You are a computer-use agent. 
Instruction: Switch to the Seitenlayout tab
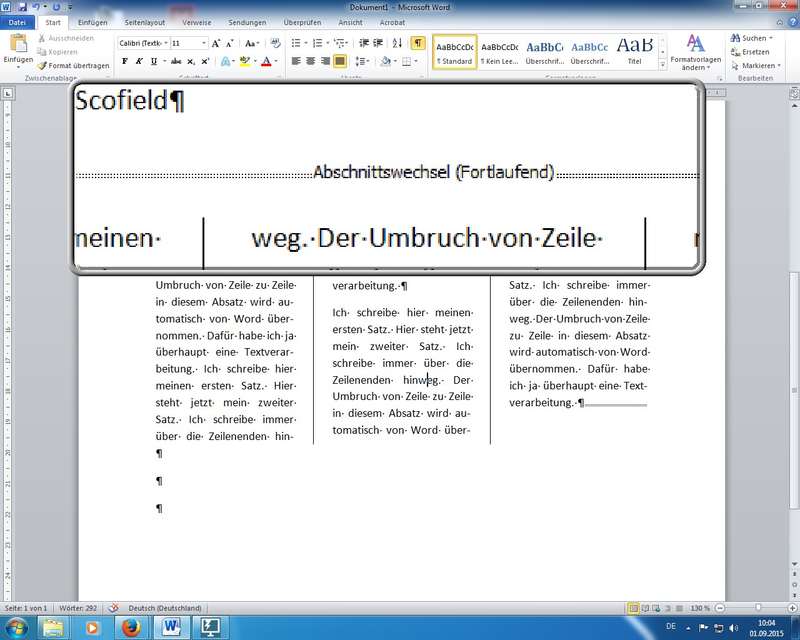click(146, 22)
